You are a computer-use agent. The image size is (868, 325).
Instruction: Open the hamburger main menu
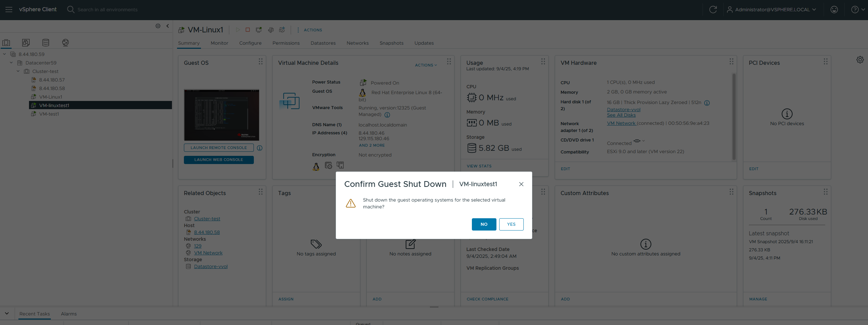(9, 10)
